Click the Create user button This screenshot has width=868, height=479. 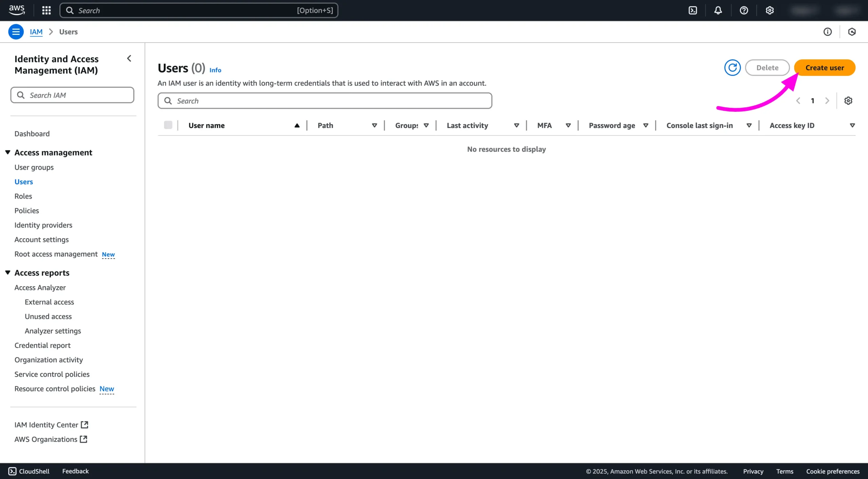coord(825,68)
